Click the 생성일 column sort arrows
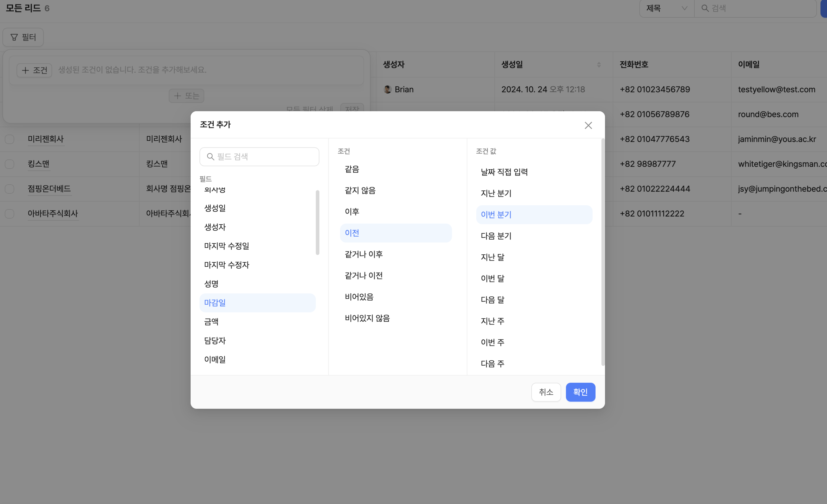Viewport: 827px width, 504px height. coord(599,64)
